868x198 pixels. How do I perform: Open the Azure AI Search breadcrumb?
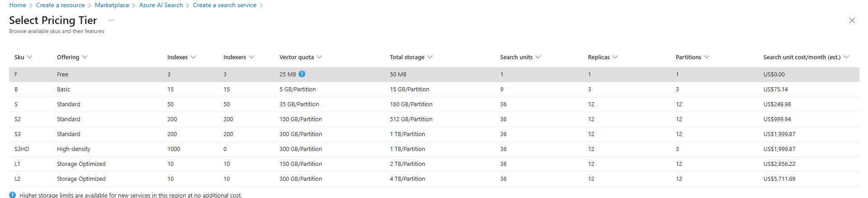point(161,5)
